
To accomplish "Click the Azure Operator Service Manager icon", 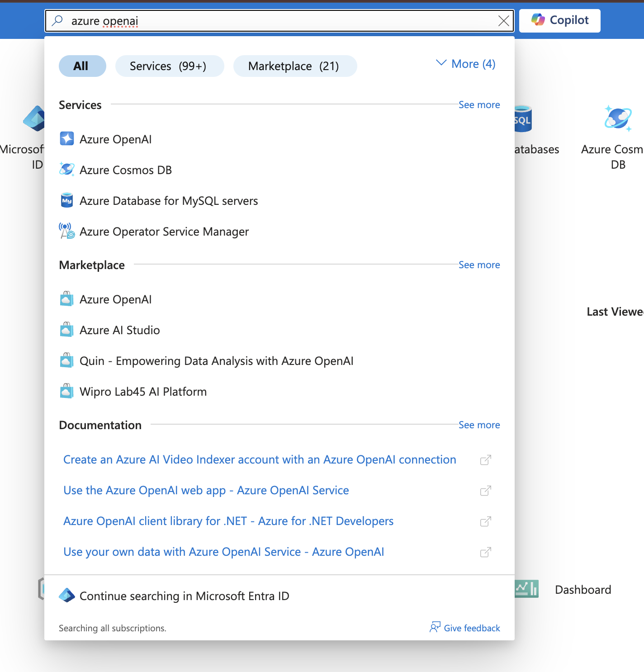I will (x=67, y=231).
